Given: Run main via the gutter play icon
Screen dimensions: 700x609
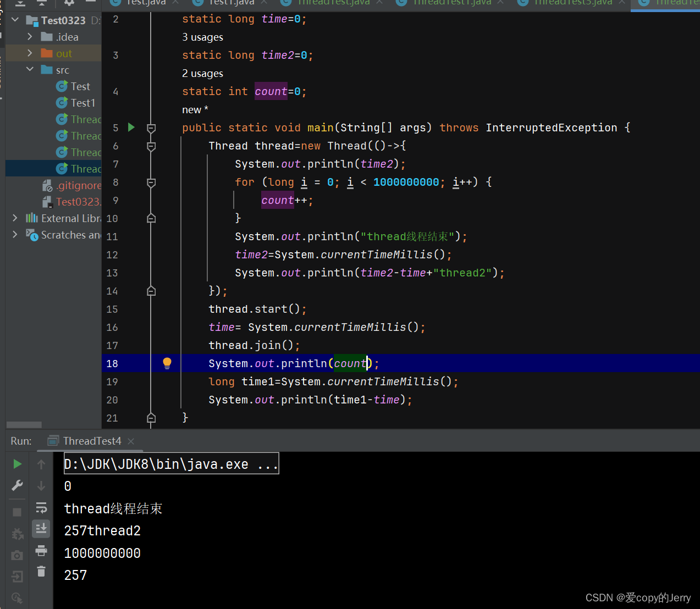Looking at the screenshot, I should [131, 127].
